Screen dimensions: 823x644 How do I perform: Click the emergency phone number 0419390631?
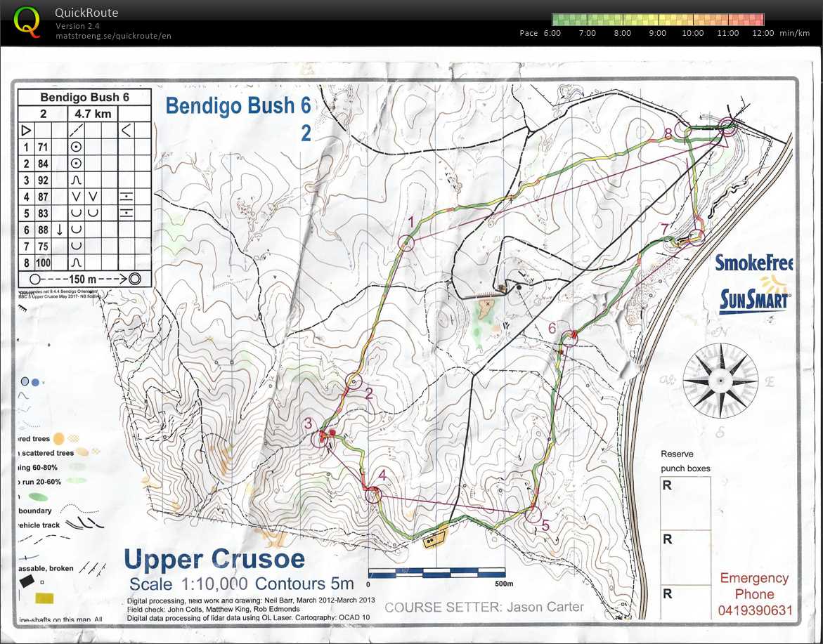tap(755, 610)
